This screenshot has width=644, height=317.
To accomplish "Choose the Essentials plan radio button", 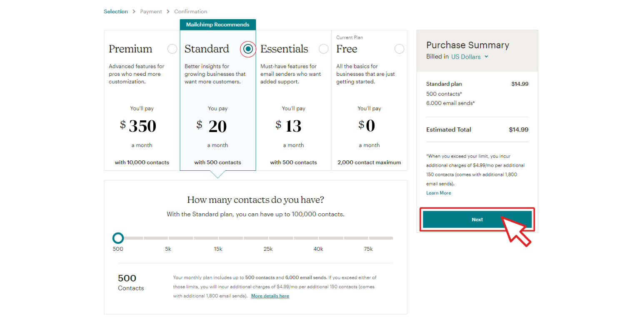I will point(324,49).
